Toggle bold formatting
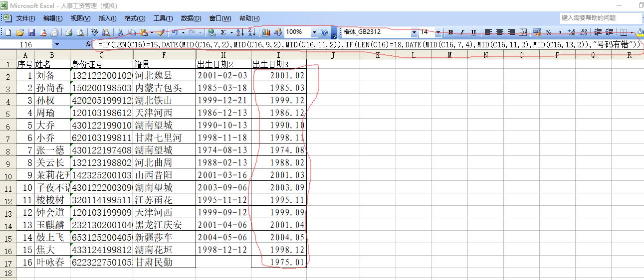 click(x=450, y=32)
